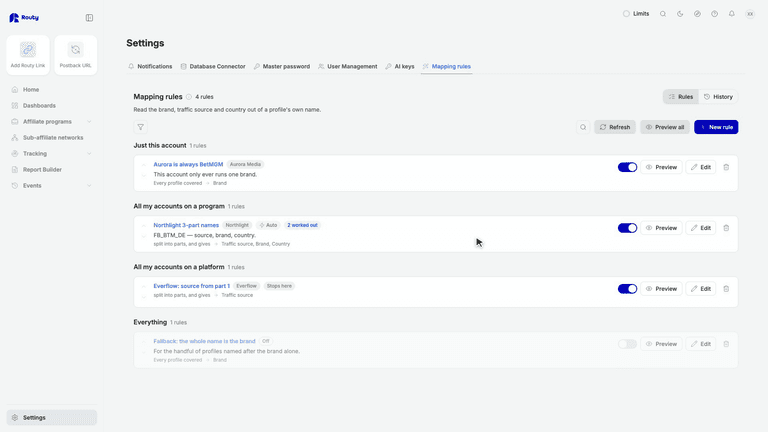Delete the Fallback rule
The image size is (768, 432).
point(726,344)
